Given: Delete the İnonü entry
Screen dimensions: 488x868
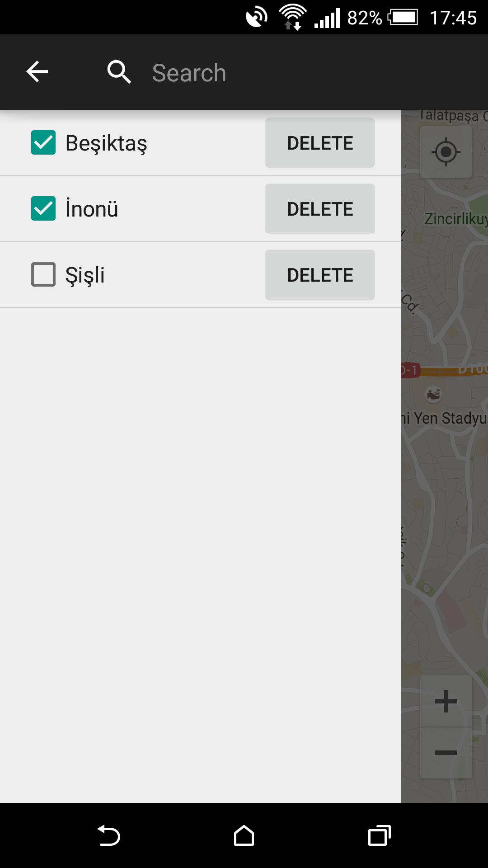Looking at the screenshot, I should pyautogui.click(x=320, y=209).
